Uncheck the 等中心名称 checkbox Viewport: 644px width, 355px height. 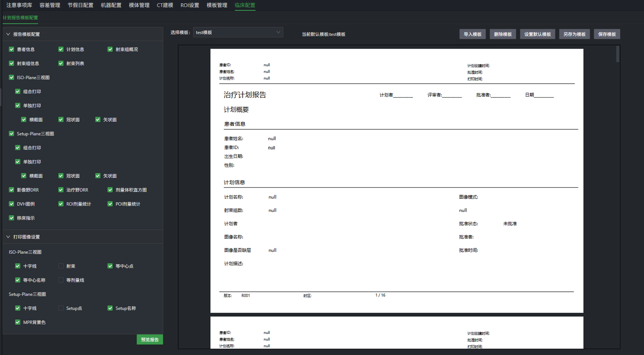pyautogui.click(x=18, y=280)
